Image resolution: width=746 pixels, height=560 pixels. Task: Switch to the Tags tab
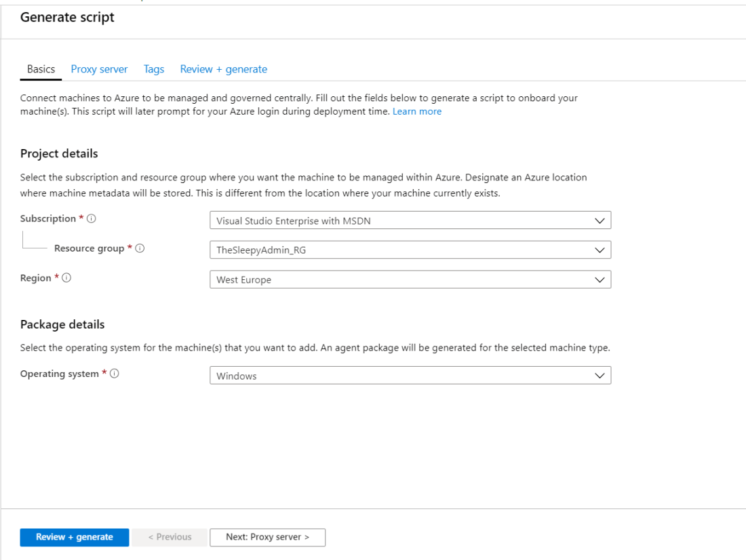click(154, 69)
